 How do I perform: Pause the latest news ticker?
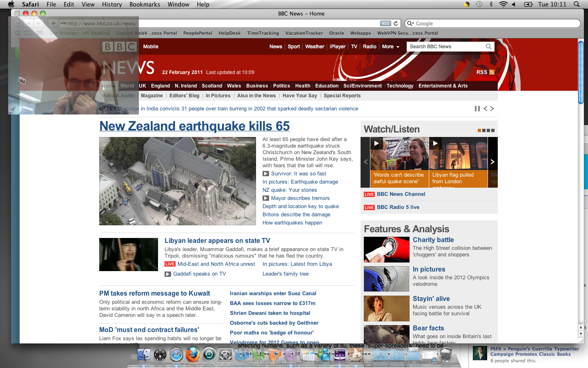click(477, 109)
